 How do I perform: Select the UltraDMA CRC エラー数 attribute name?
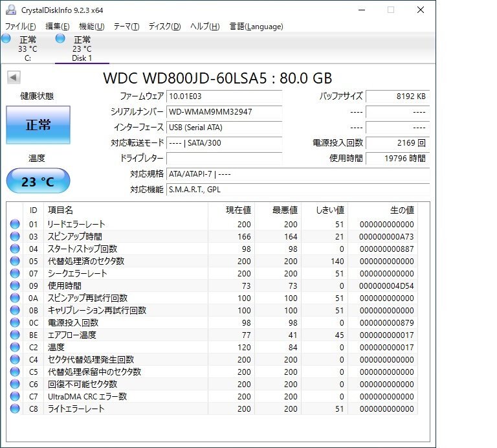(87, 396)
